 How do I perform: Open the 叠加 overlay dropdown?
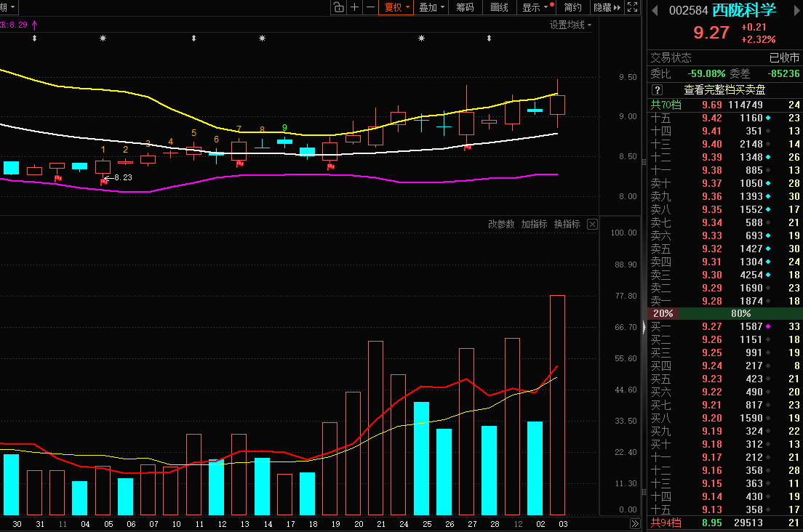[x=431, y=7]
